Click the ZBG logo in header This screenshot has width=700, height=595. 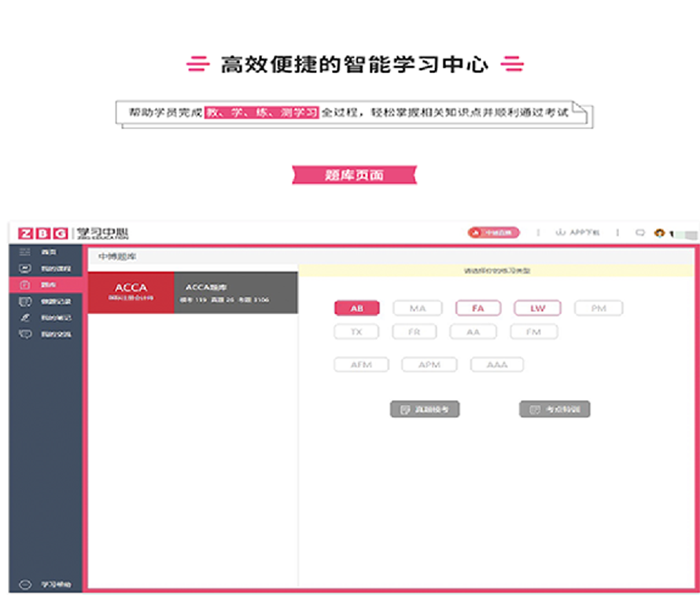click(43, 233)
